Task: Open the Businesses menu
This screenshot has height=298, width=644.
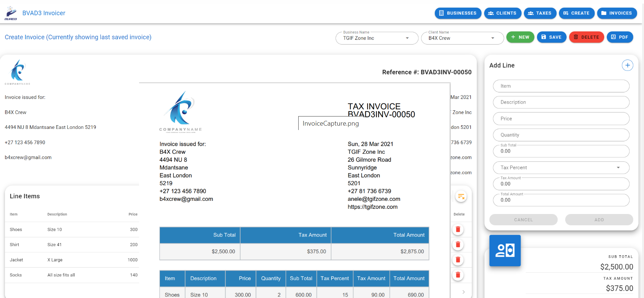Action: tap(458, 13)
